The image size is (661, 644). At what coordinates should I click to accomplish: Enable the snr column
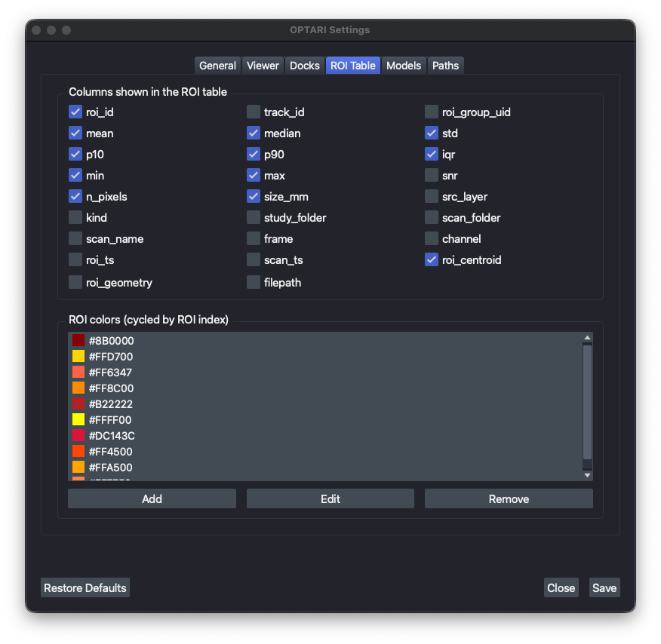pos(432,175)
